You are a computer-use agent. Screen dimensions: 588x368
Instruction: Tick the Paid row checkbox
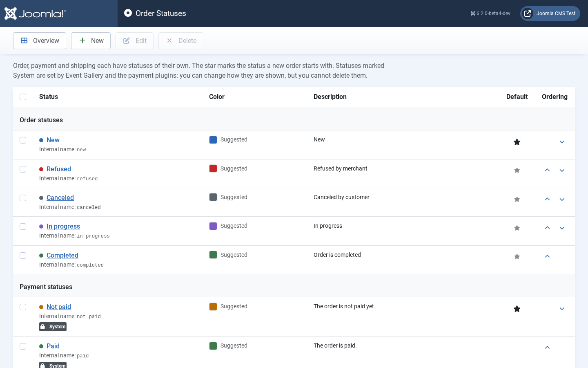click(23, 346)
